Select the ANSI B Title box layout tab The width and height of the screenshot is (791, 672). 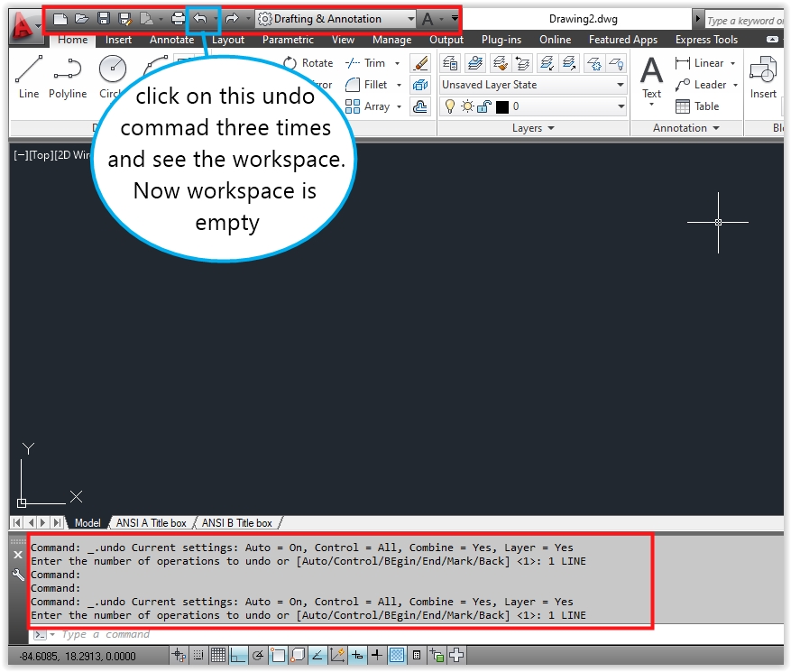236,523
